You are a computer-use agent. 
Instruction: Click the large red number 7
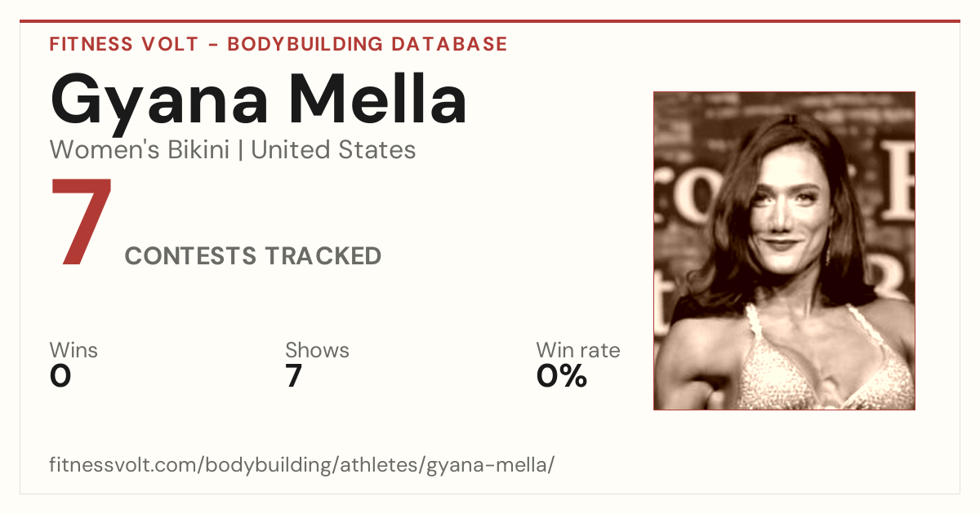coord(82,221)
